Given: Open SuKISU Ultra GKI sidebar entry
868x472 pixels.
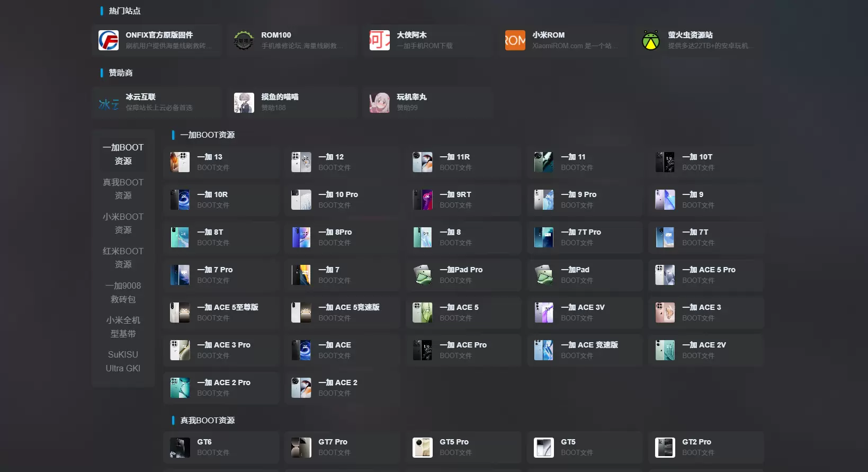Looking at the screenshot, I should click(x=123, y=361).
